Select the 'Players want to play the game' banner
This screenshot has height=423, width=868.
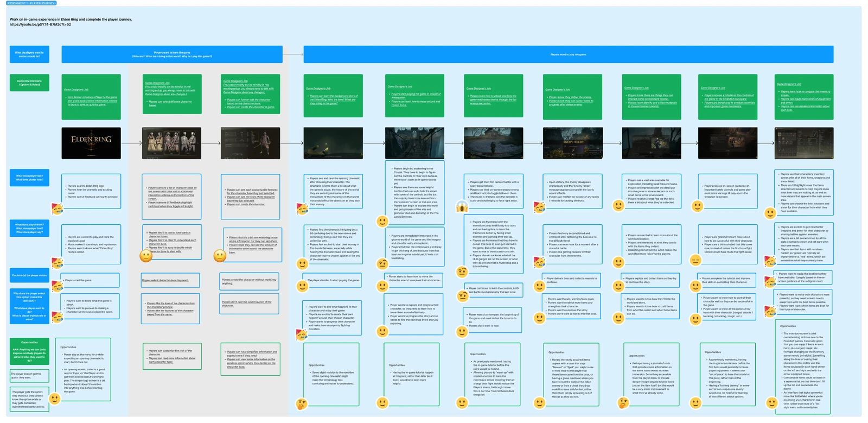click(x=569, y=54)
